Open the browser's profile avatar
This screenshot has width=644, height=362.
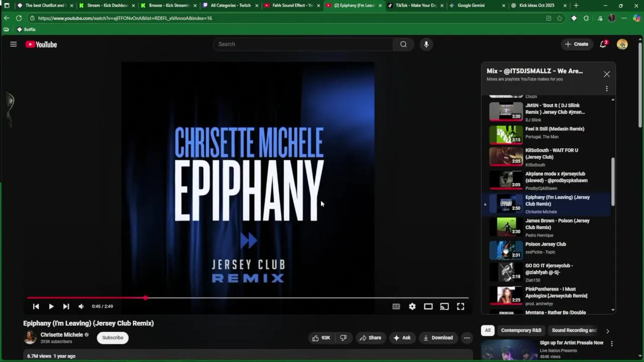pos(612,18)
